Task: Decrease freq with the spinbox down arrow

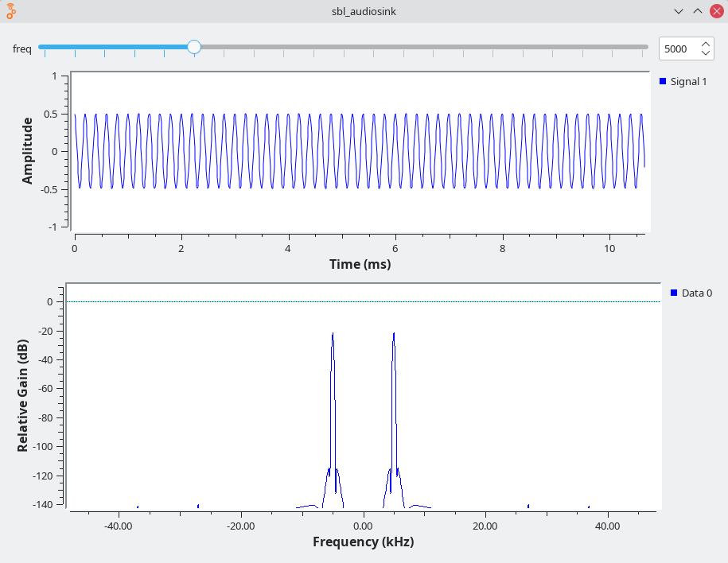Action: [x=706, y=53]
